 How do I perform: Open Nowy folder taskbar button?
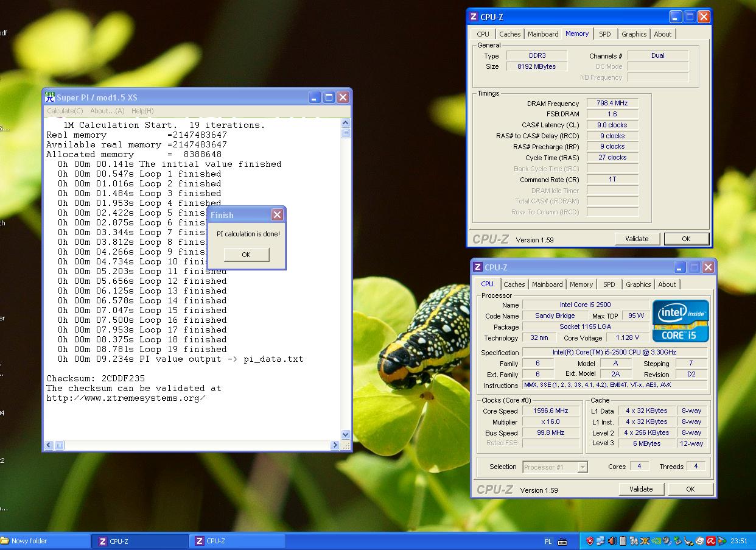coord(45,541)
